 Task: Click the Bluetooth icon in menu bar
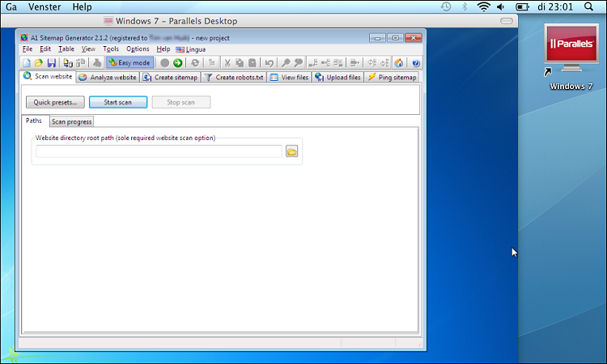pos(465,6)
